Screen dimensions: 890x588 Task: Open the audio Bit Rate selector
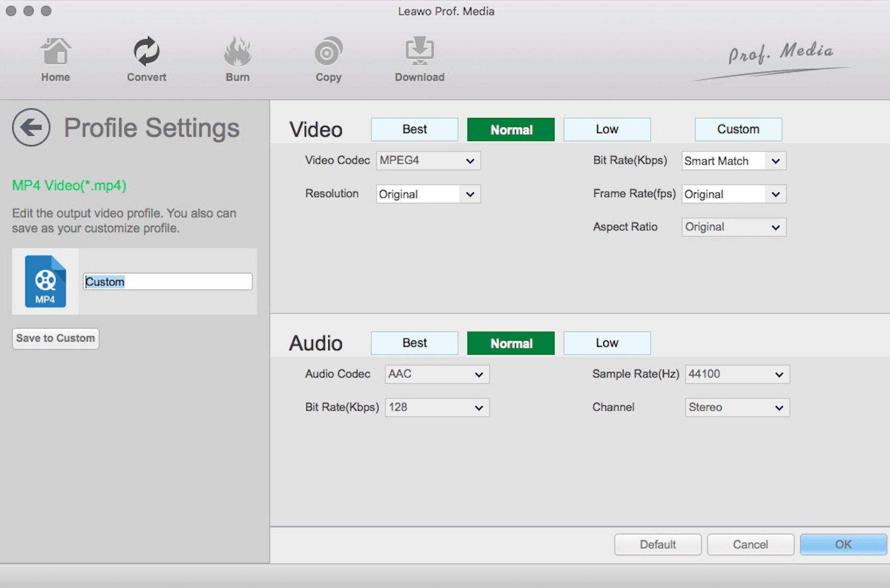pyautogui.click(x=436, y=407)
